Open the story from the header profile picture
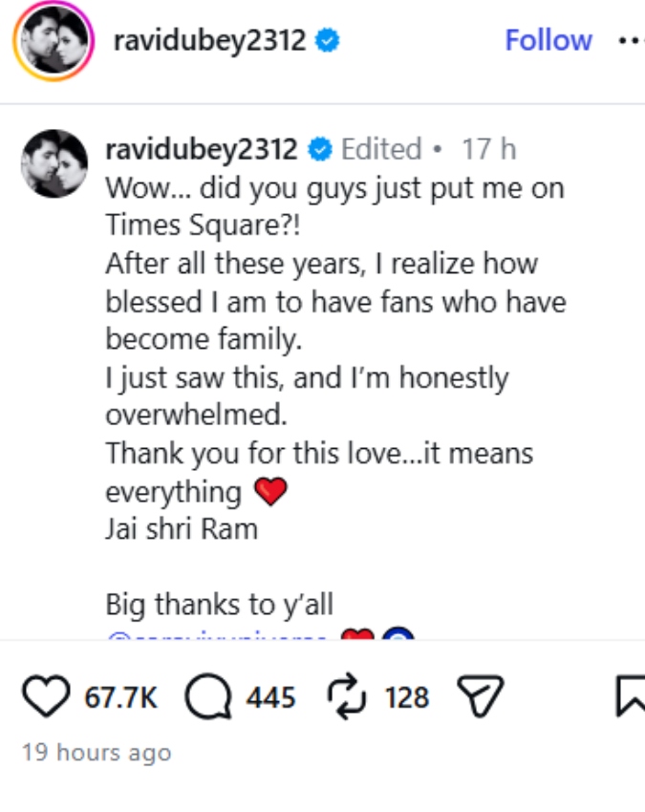Image resolution: width=645 pixels, height=812 pixels. point(53,43)
